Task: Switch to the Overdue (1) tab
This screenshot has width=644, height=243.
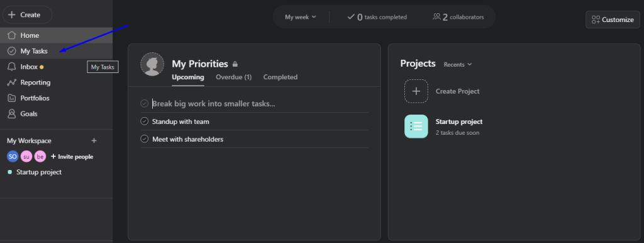Action: tap(234, 77)
